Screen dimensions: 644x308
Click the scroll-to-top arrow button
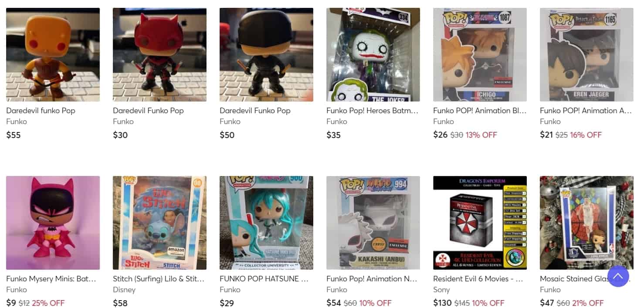click(618, 276)
